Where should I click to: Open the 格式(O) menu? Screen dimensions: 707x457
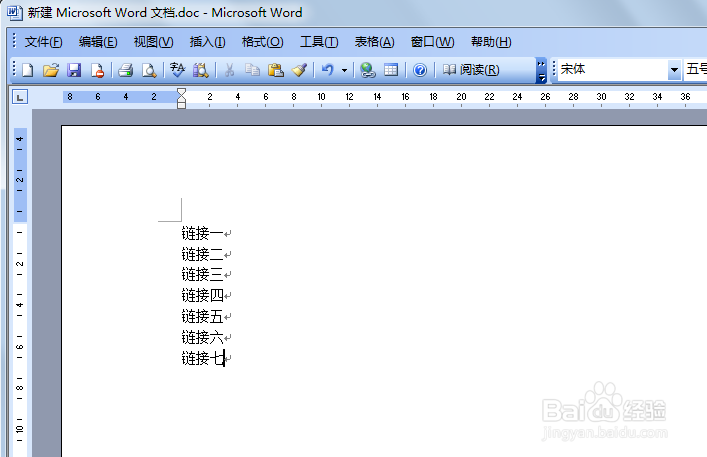point(262,42)
